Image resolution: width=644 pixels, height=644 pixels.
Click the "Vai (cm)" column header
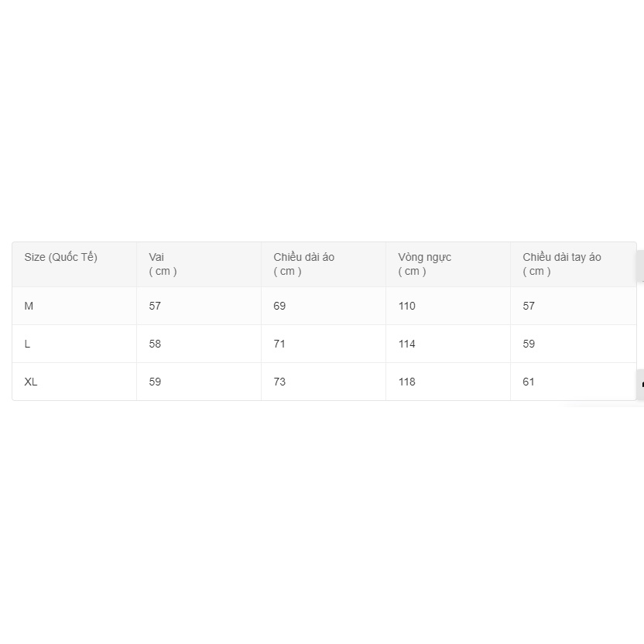[x=163, y=264]
